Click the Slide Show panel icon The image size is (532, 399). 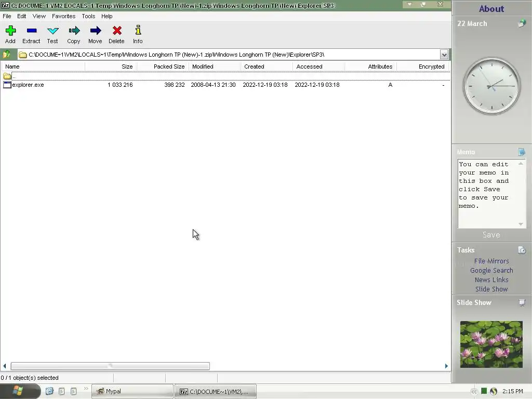522,302
